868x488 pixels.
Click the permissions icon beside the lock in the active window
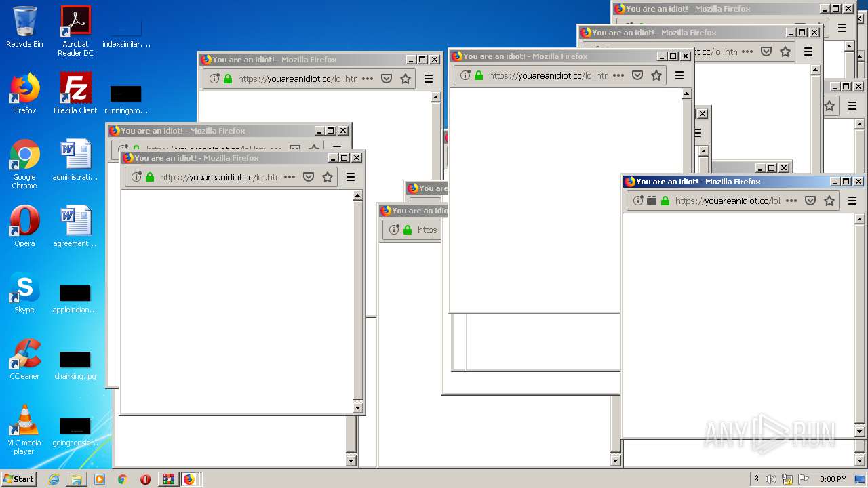(652, 201)
